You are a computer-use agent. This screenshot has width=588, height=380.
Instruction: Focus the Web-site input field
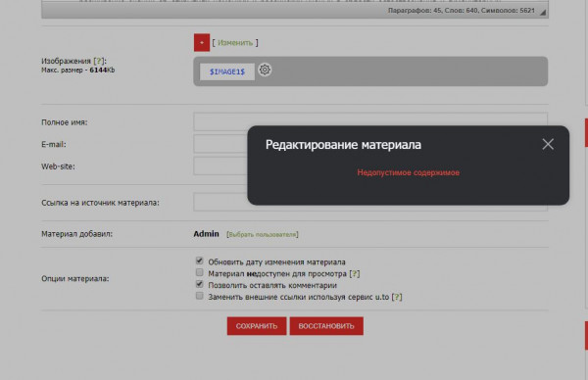(220, 166)
